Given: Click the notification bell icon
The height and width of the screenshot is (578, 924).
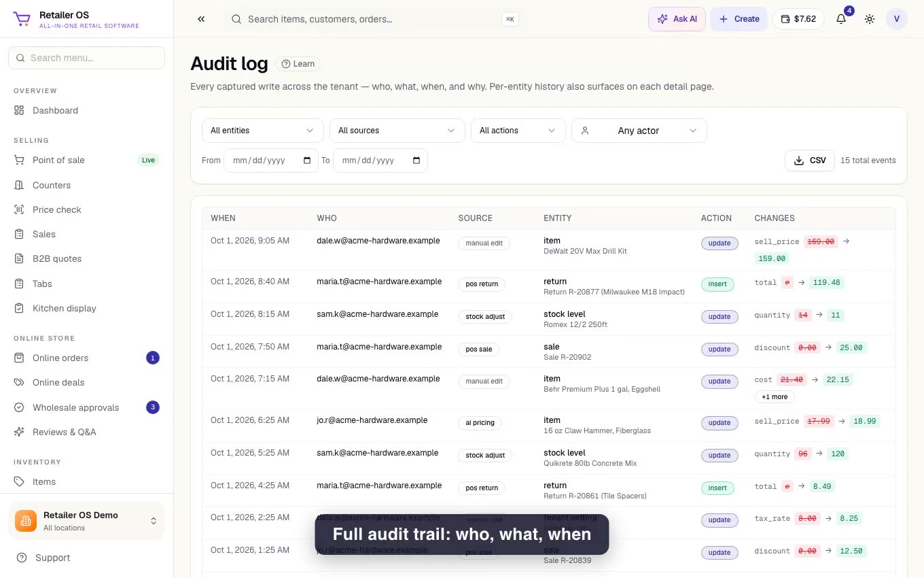Looking at the screenshot, I should [x=841, y=19].
